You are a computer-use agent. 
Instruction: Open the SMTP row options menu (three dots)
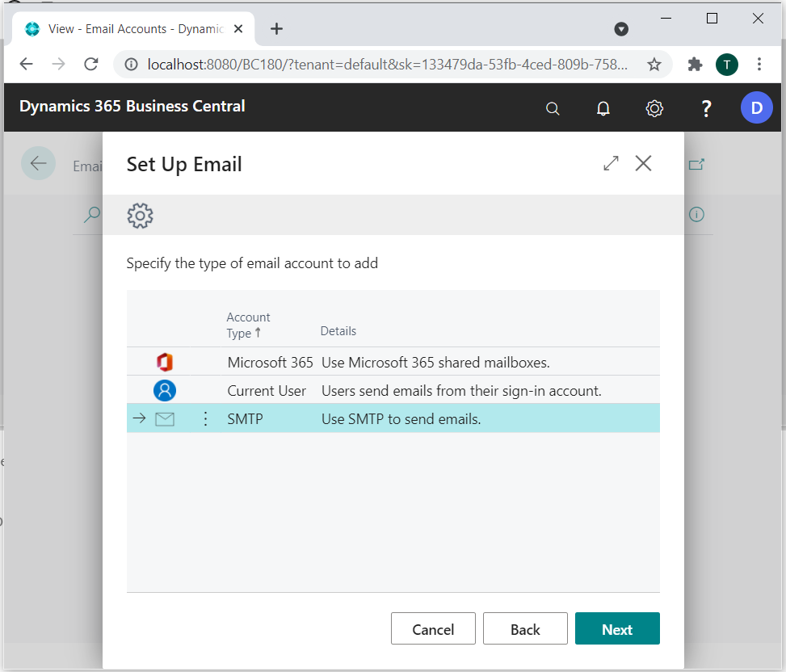pos(205,419)
